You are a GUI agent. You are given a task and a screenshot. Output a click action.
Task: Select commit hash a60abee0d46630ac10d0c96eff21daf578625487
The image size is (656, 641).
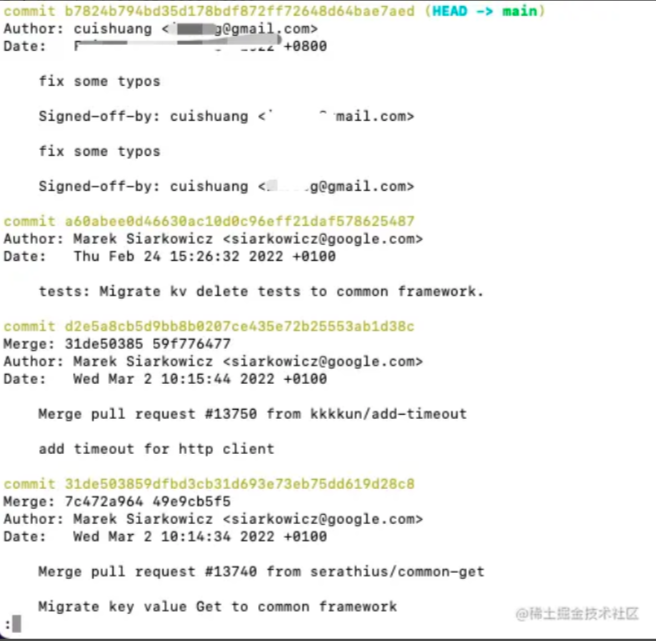(239, 221)
